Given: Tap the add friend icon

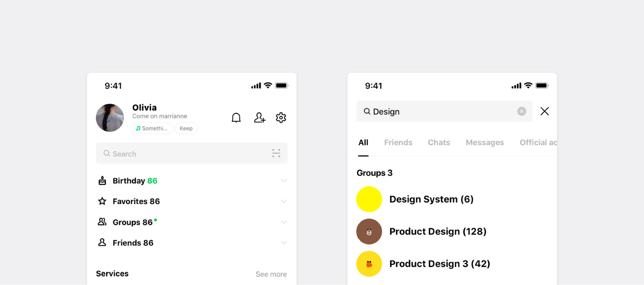Looking at the screenshot, I should tap(259, 118).
